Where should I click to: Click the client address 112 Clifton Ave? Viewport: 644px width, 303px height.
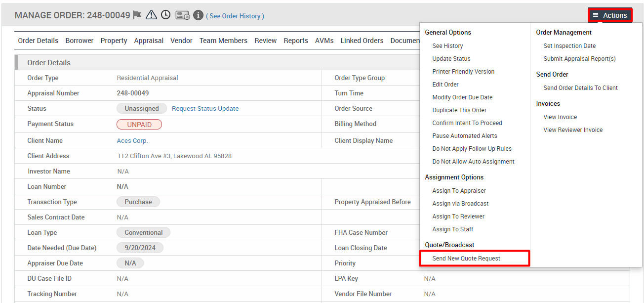(x=174, y=156)
